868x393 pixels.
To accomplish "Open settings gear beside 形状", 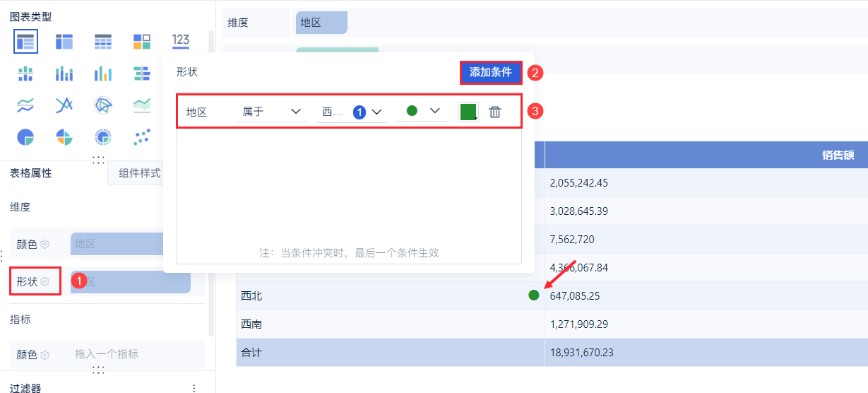I will [44, 282].
